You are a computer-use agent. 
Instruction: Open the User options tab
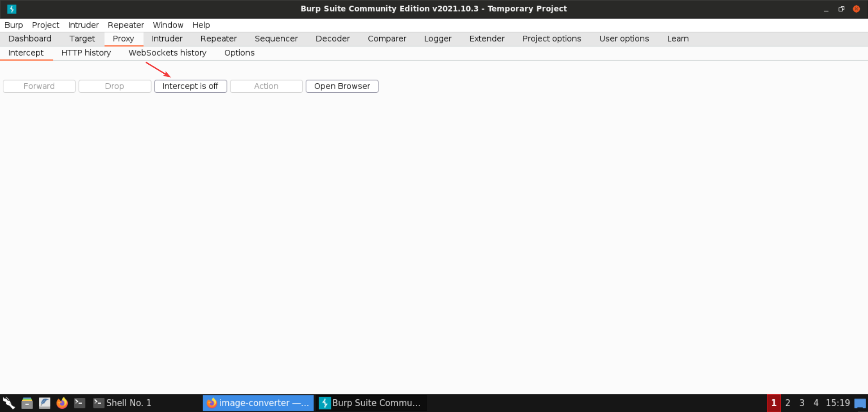tap(624, 39)
